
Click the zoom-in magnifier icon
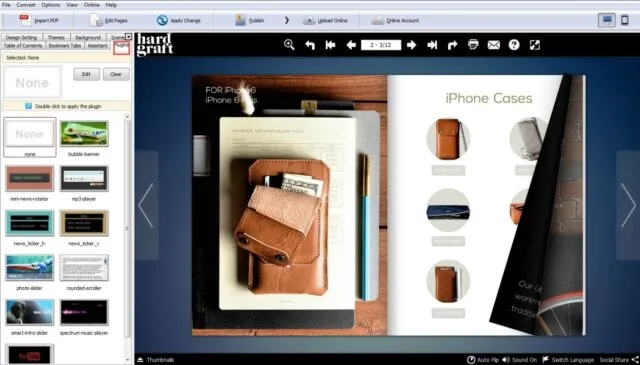pos(289,45)
